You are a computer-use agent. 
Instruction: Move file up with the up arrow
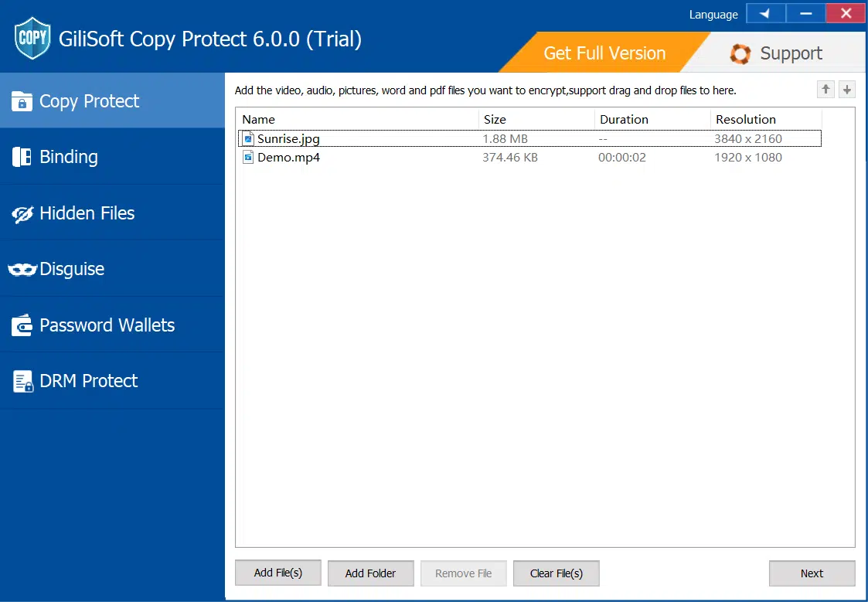[x=826, y=90]
